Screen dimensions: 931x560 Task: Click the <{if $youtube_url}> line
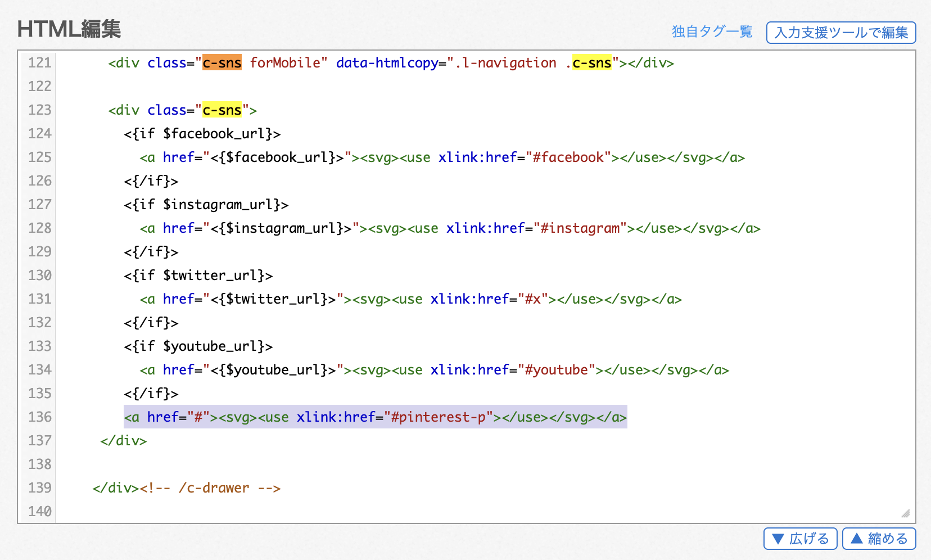[x=198, y=346]
